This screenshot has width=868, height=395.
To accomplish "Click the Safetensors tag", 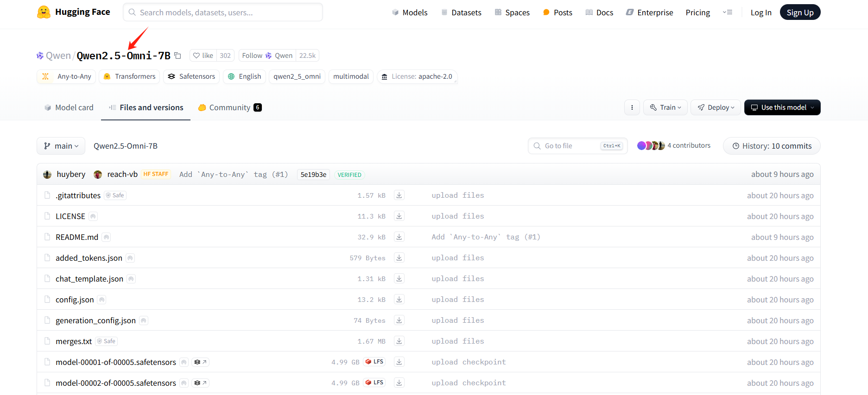I will click(191, 76).
